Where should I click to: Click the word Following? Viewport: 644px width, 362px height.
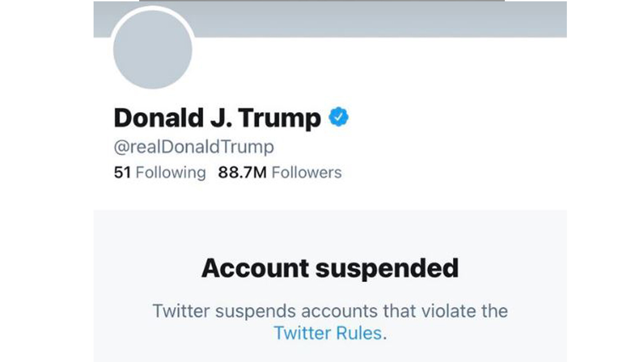pyautogui.click(x=171, y=173)
